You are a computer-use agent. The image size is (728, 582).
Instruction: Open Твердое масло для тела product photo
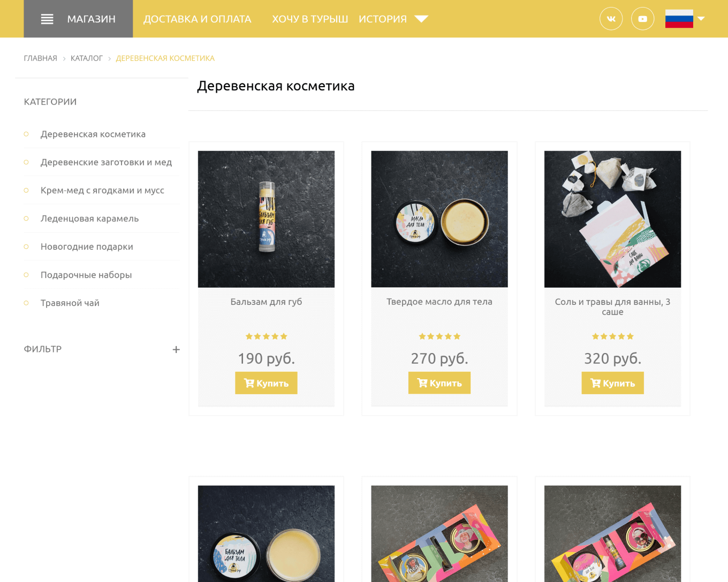[439, 219]
